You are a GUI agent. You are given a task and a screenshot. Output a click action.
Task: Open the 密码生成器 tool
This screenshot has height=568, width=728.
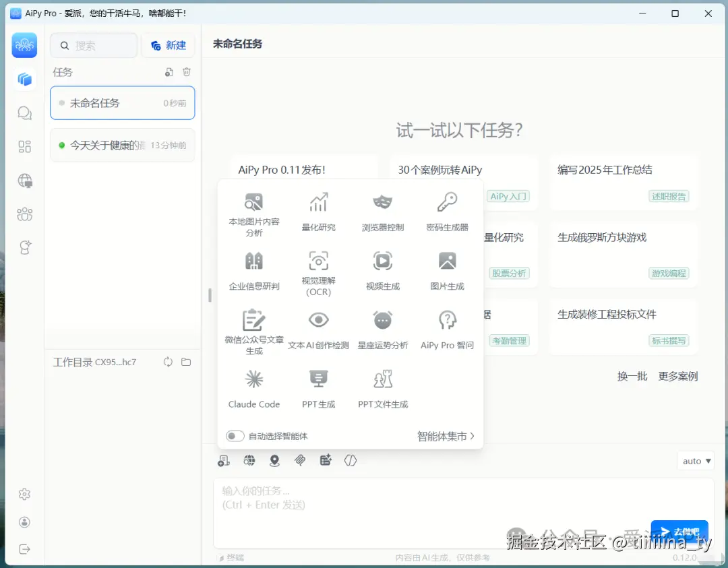click(x=448, y=210)
